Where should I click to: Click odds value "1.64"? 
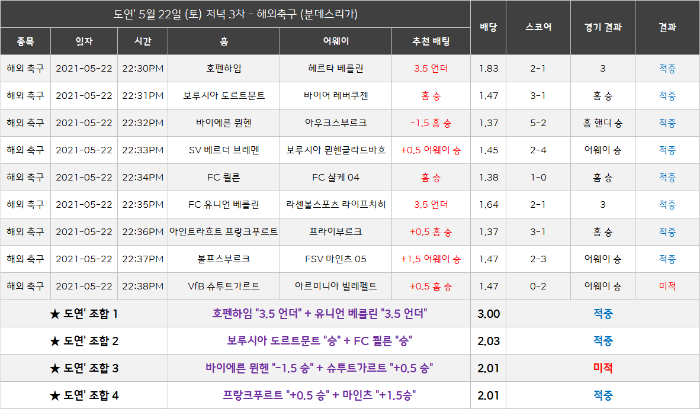pos(488,205)
